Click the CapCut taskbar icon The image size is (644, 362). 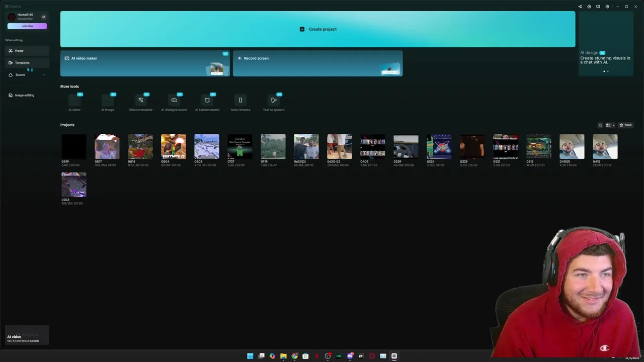pos(394,356)
